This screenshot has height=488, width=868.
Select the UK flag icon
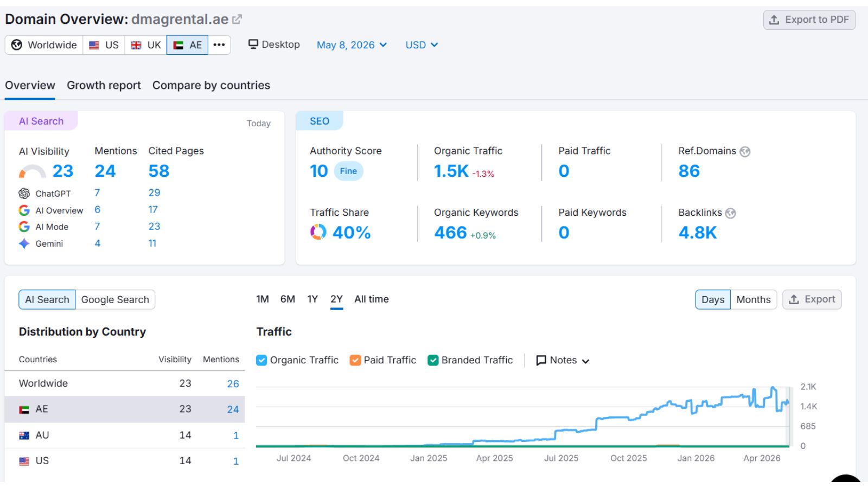point(136,45)
